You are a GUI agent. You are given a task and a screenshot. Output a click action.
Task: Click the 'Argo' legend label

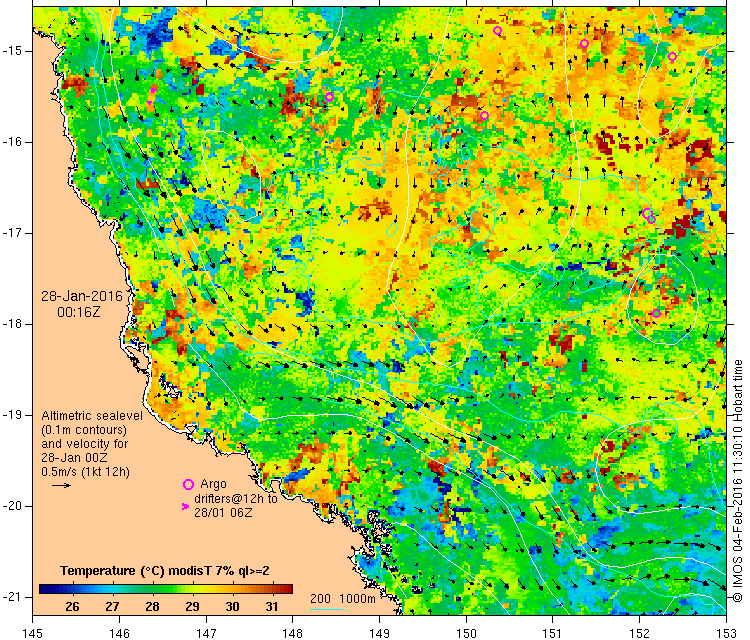click(x=213, y=484)
